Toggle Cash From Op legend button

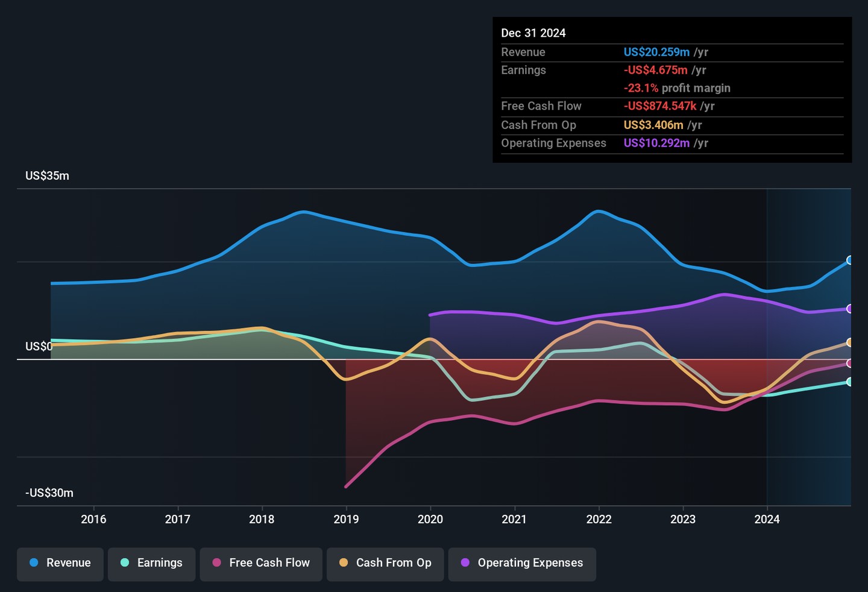pyautogui.click(x=385, y=563)
